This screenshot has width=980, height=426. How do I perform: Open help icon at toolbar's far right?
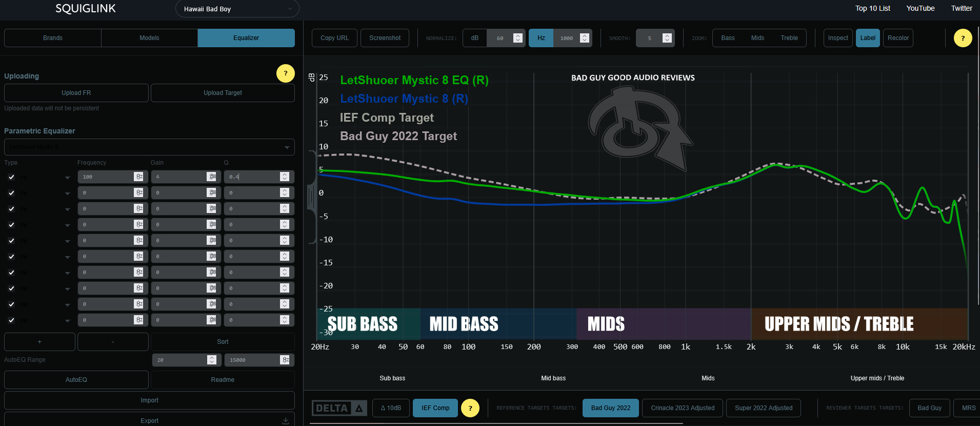(963, 38)
